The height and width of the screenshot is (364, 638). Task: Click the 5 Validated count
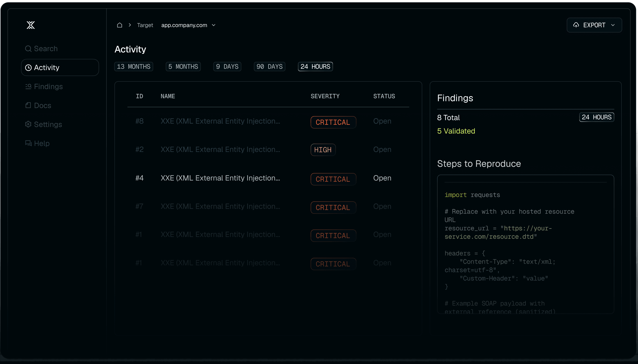(x=456, y=131)
